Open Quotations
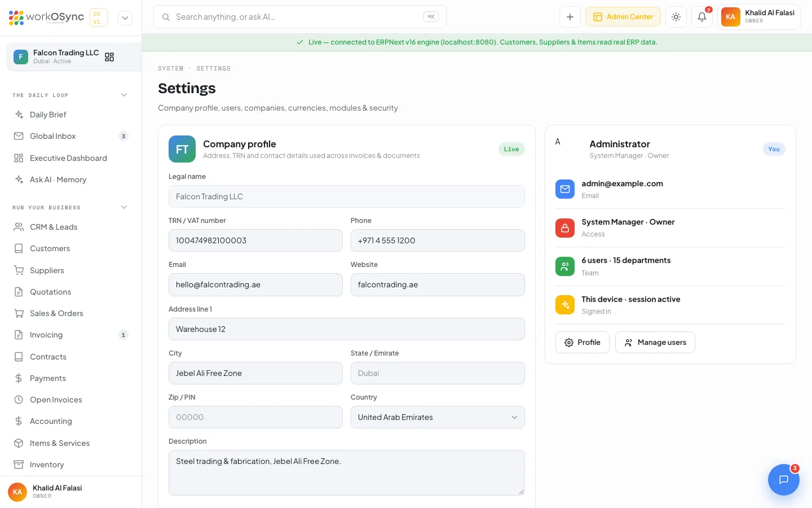Image resolution: width=812 pixels, height=508 pixels. point(71,292)
